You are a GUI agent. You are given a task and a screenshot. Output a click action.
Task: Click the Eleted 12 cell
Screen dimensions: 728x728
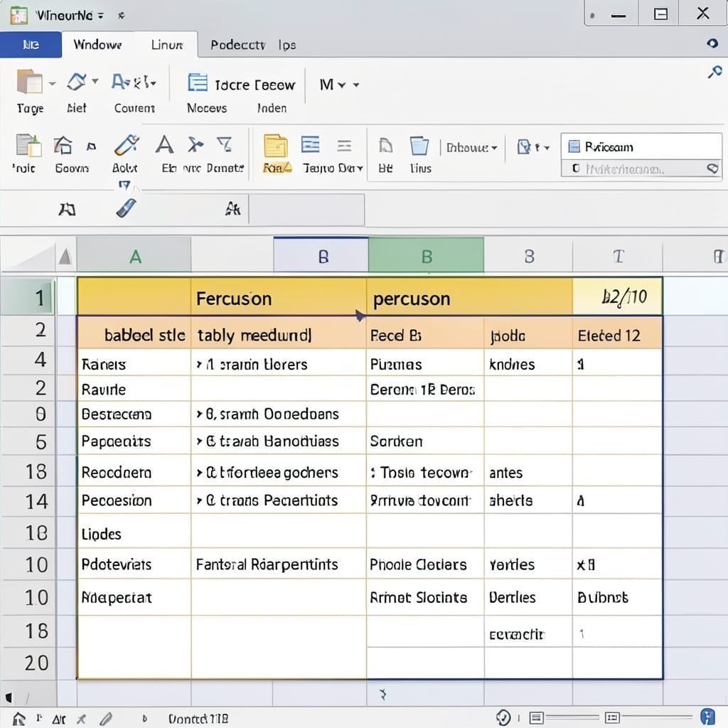(618, 334)
